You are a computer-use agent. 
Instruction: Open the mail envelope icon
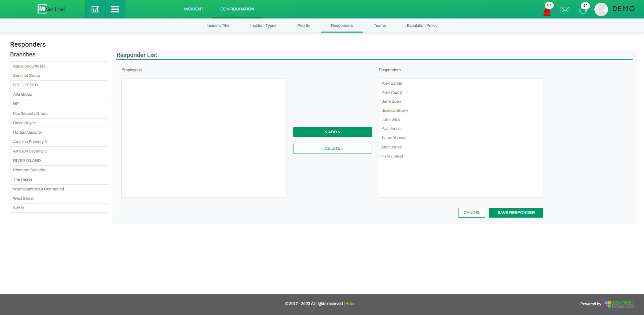tap(565, 10)
